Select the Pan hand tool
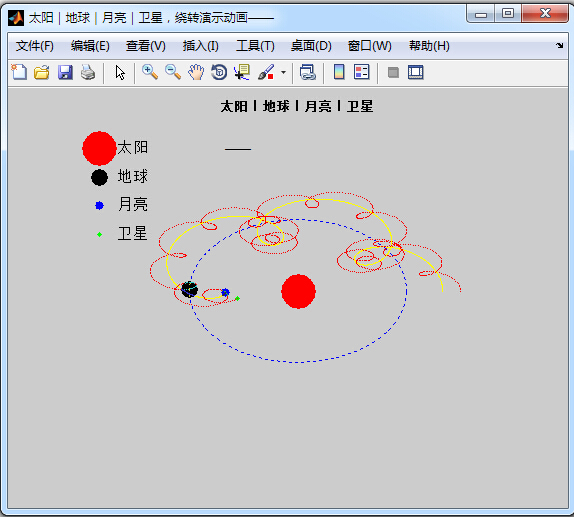 pos(196,72)
